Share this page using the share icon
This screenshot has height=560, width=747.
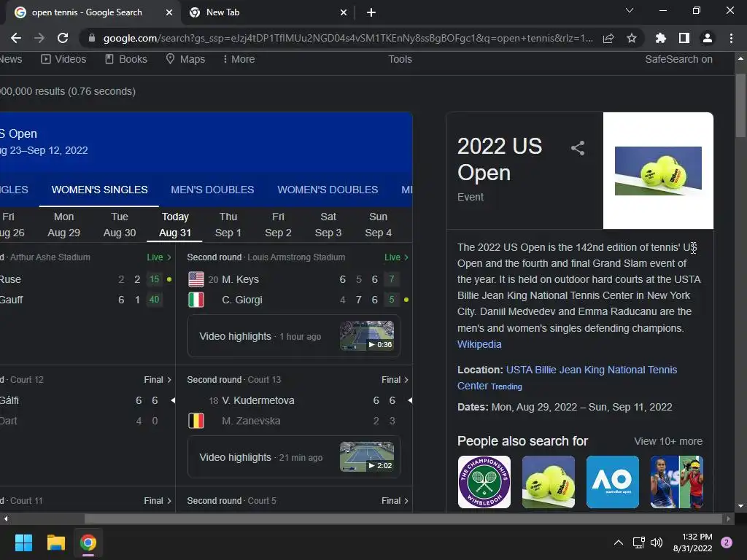[608, 38]
